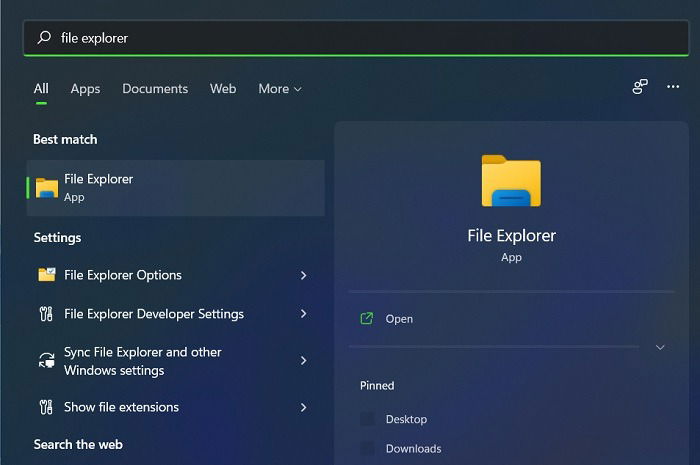700x465 pixels.
Task: Expand more actions chevron in preview pane
Action: click(x=660, y=347)
